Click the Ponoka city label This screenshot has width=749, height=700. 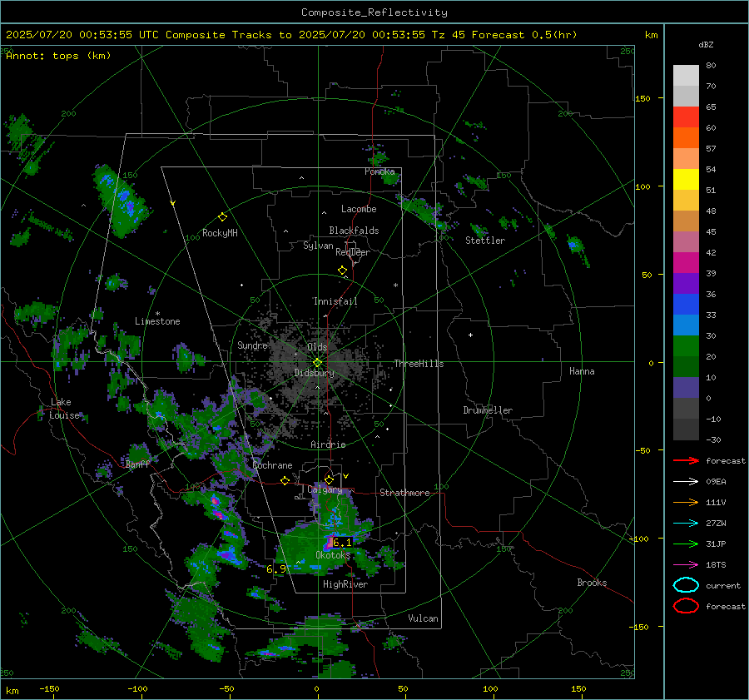point(379,171)
